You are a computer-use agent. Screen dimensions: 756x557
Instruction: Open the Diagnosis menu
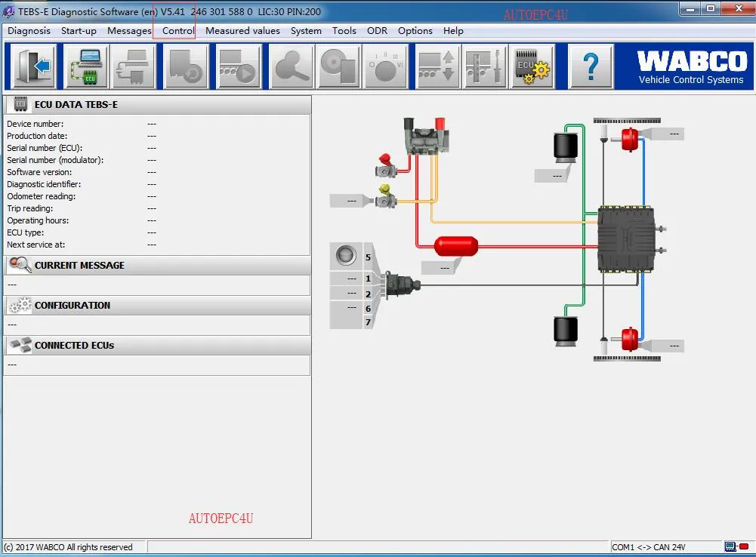click(x=29, y=31)
